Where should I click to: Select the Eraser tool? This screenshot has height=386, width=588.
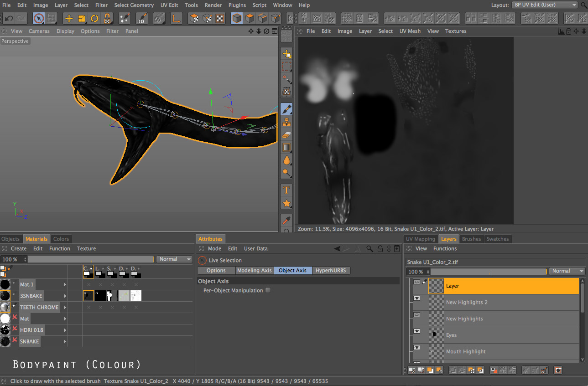(286, 135)
